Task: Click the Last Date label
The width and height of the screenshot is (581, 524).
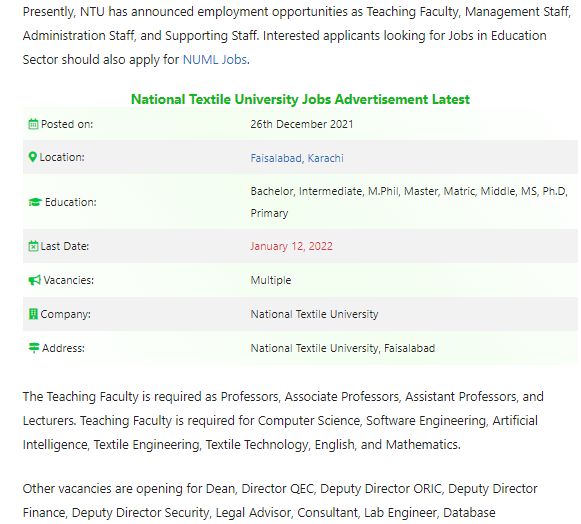Action: coord(65,246)
